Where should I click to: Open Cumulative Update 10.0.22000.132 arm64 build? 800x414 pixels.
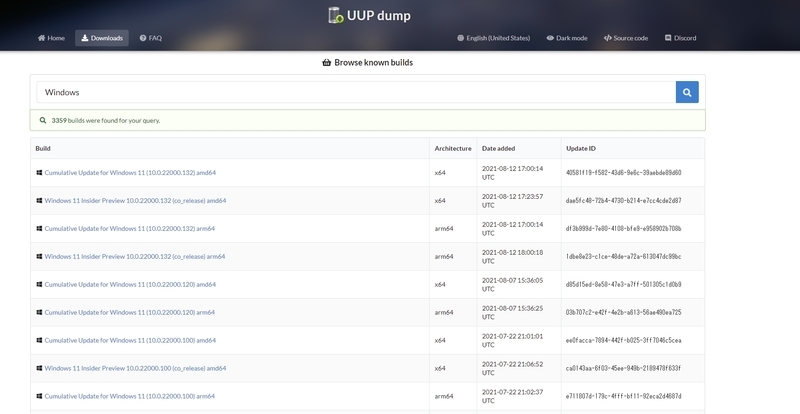click(130, 229)
